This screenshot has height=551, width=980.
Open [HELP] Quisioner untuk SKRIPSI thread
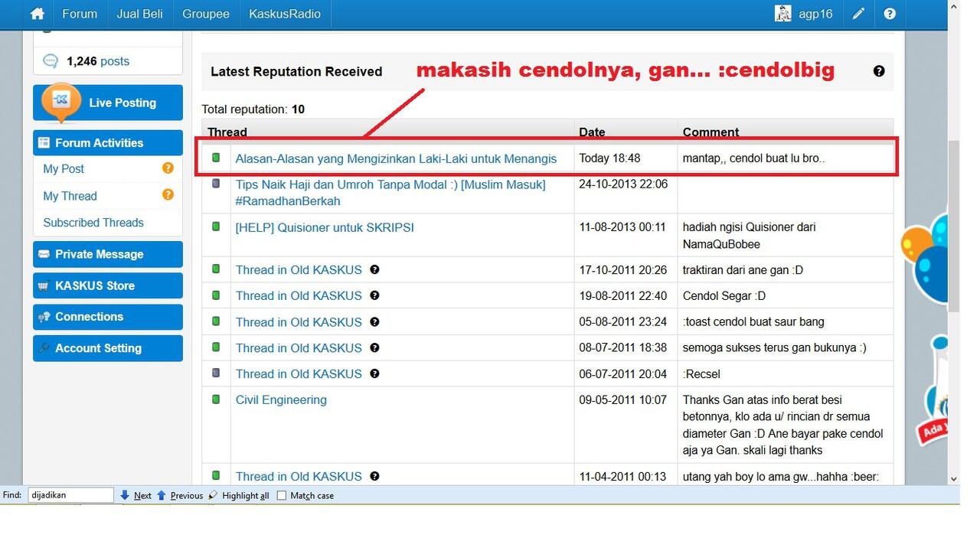point(325,227)
